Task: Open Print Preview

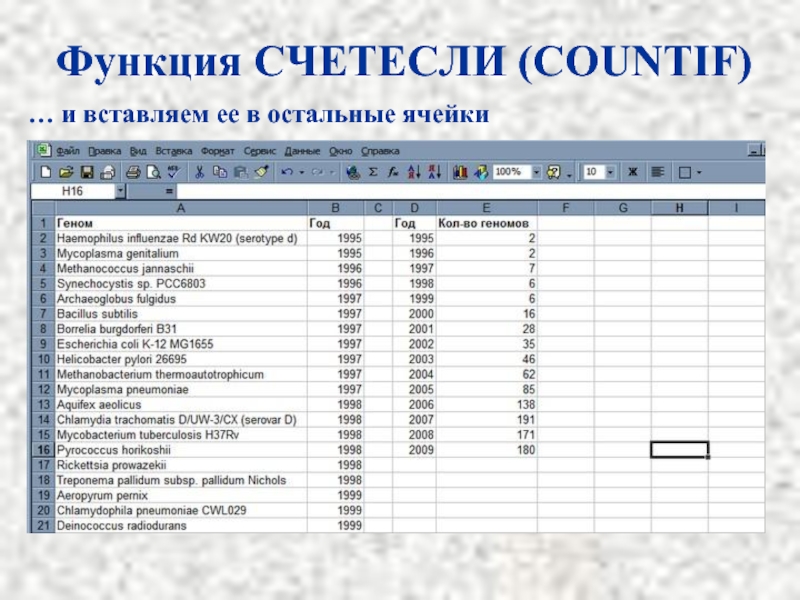Action: point(153,172)
